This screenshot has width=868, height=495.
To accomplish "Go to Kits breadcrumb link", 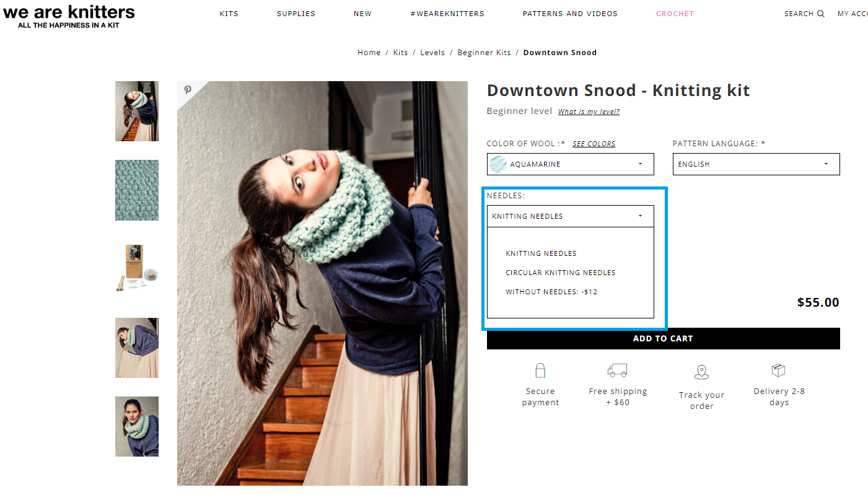I will pos(401,53).
